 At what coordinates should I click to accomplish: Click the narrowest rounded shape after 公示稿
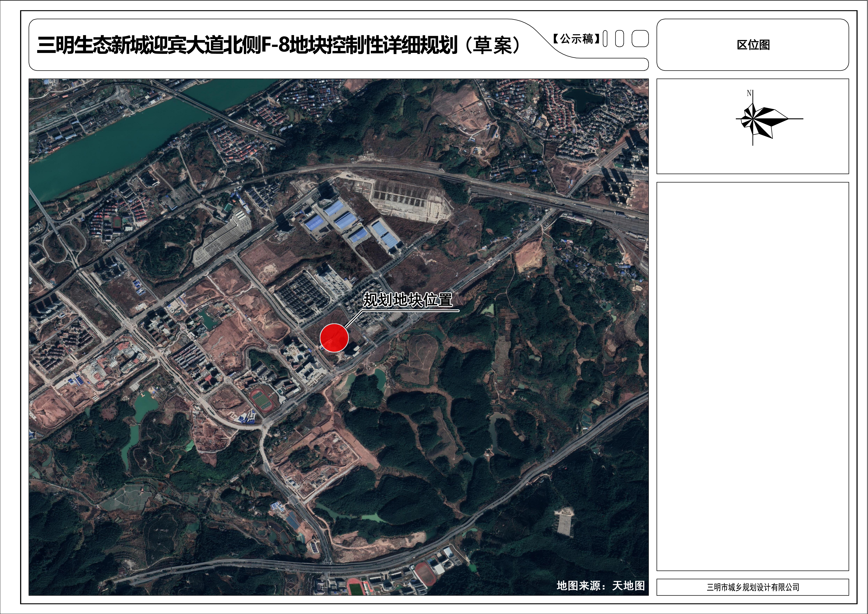(605, 39)
